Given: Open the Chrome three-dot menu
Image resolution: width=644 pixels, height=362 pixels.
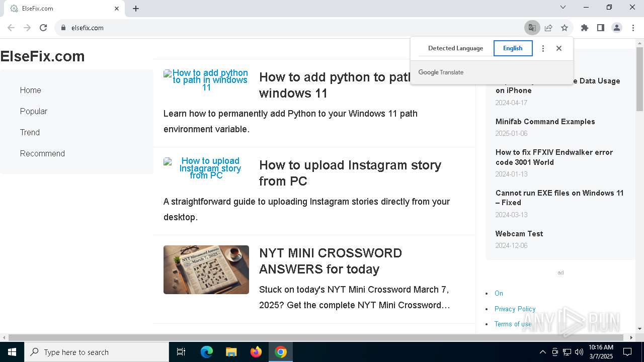Looking at the screenshot, I should (x=633, y=28).
